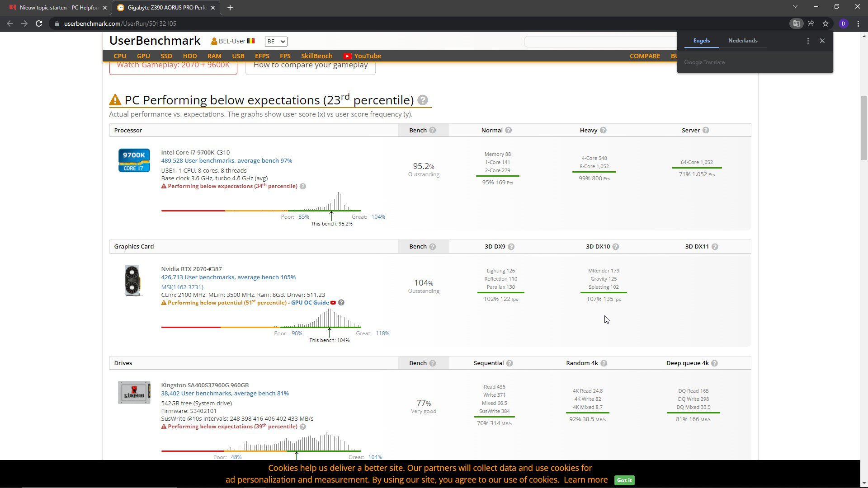Click the YouTube icon next to GPU OC Guide
This screenshot has width=868, height=488.
pyautogui.click(x=333, y=303)
